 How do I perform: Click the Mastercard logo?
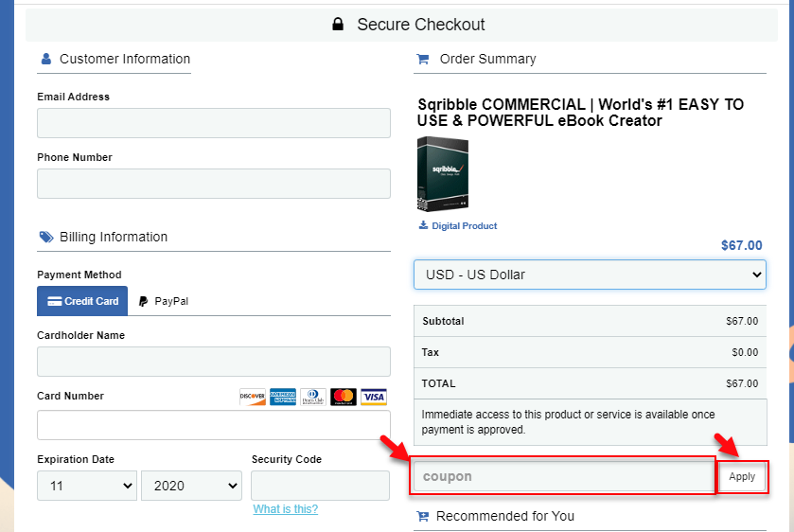point(344,397)
